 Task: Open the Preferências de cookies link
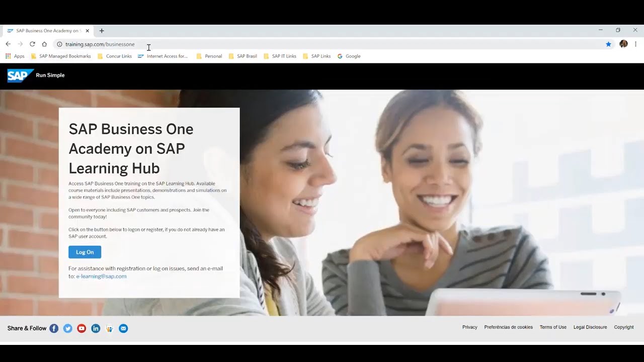pyautogui.click(x=508, y=327)
